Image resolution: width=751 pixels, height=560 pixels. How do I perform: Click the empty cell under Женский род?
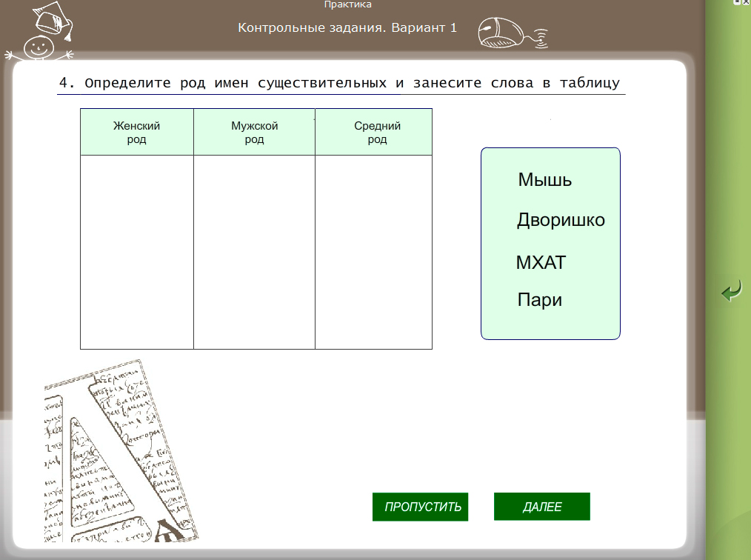[x=137, y=252]
